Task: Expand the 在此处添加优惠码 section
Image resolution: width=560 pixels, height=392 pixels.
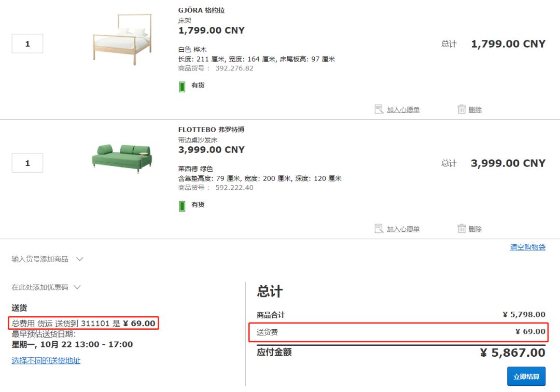Action: 77,287
